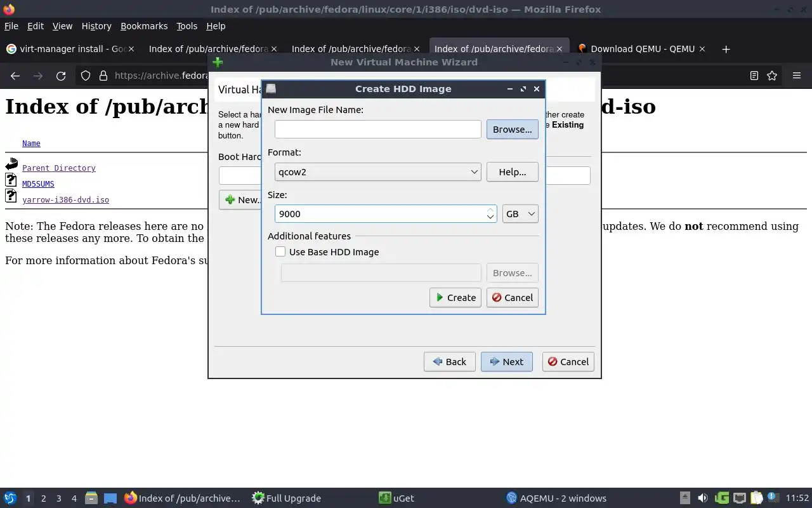
Task: Switch to workspace 4 in the pager
Action: pos(74,498)
